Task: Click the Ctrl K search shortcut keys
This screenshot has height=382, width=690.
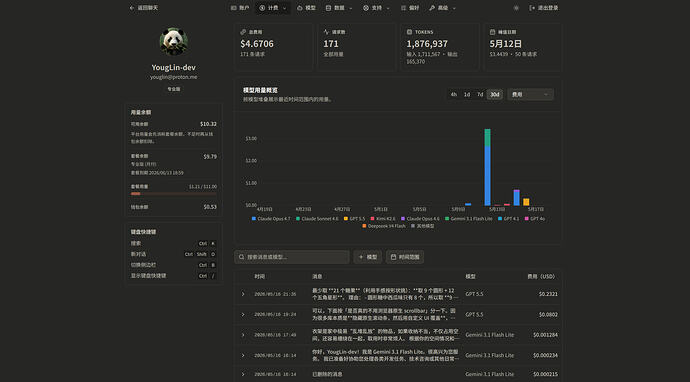Action: [x=207, y=243]
